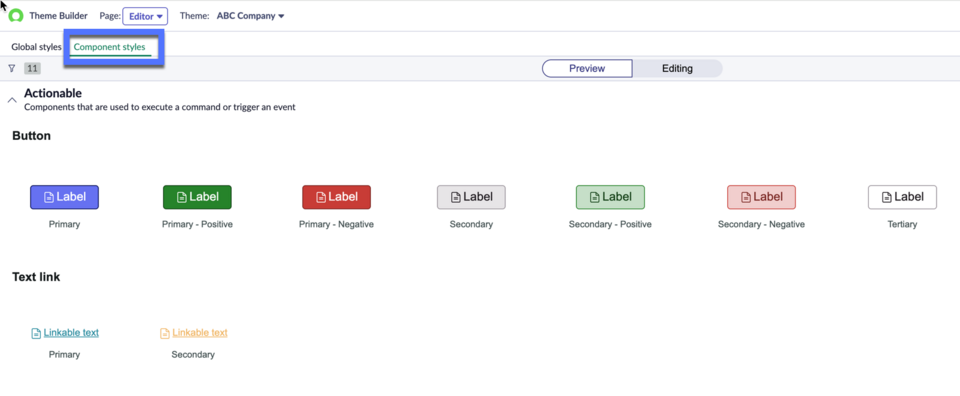Open the Page Editor dropdown
This screenshot has width=960, height=396.
click(x=145, y=17)
